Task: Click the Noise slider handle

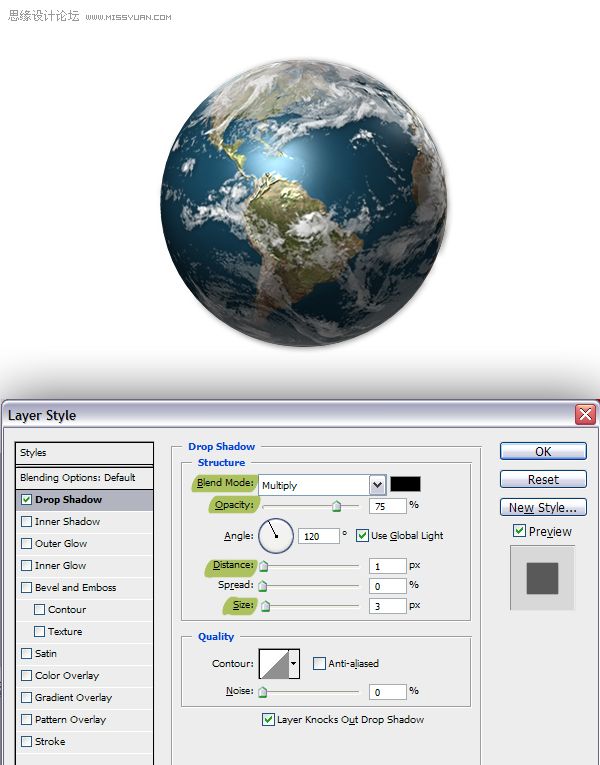Action: (262, 691)
